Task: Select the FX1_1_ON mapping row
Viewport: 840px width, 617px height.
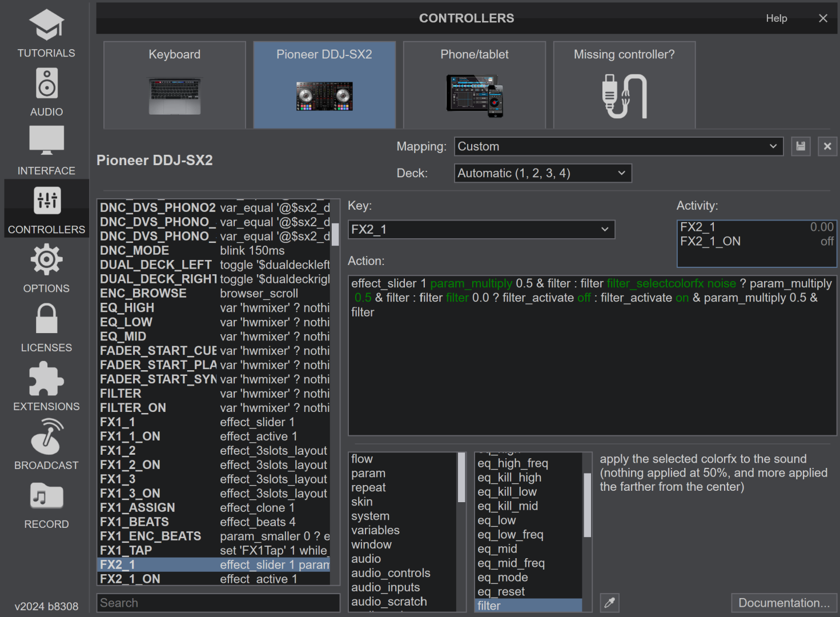Action: coord(214,436)
